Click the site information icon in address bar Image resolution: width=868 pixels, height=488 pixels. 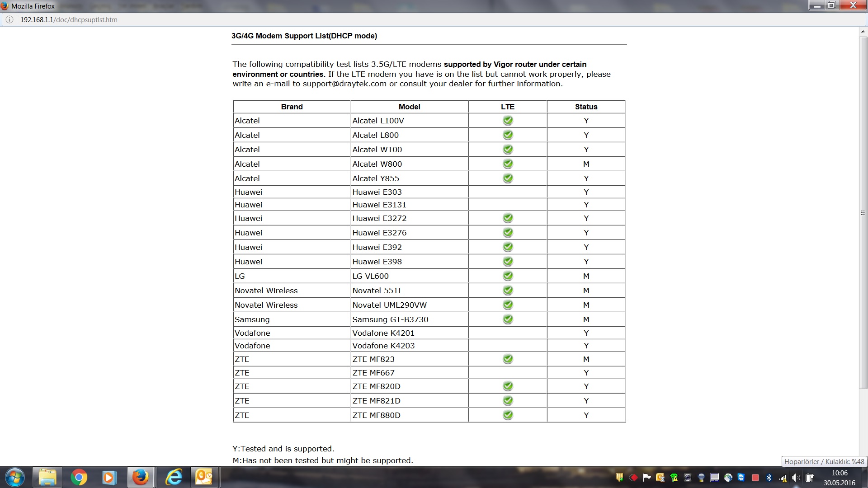pyautogui.click(x=9, y=20)
